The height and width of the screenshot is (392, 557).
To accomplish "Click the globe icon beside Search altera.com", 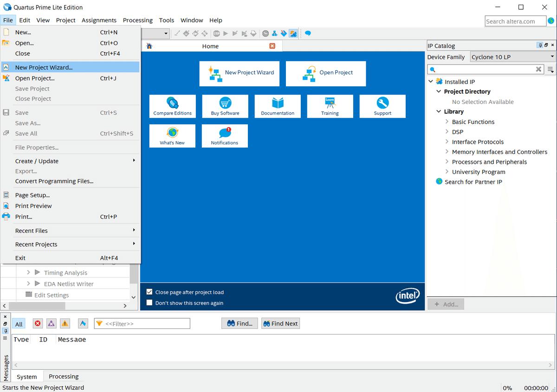I will [x=550, y=21].
